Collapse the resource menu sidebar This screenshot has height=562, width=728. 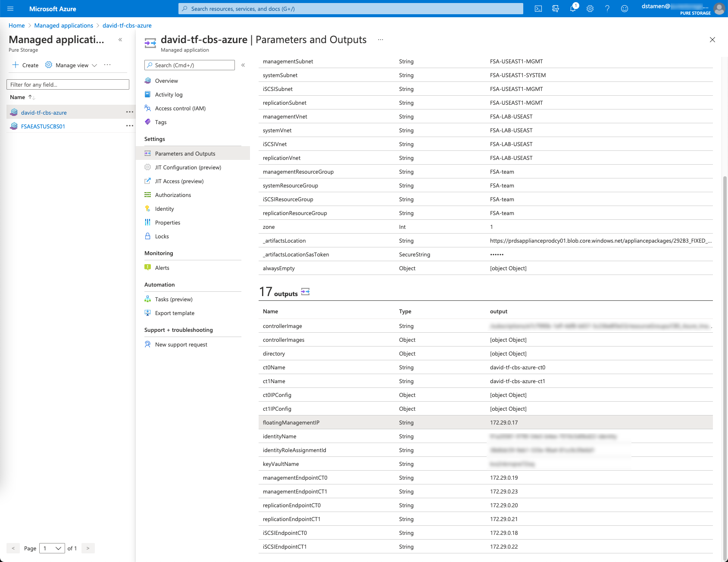[x=243, y=65]
